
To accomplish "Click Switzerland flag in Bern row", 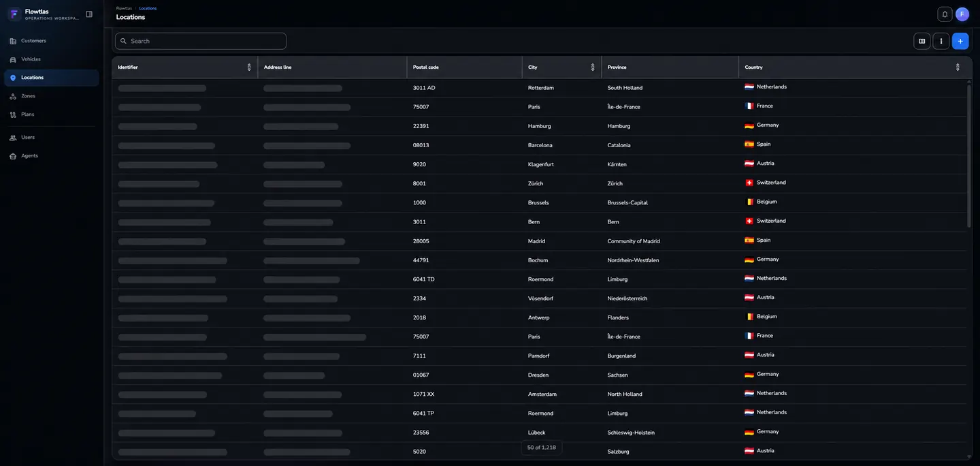I will pos(749,221).
